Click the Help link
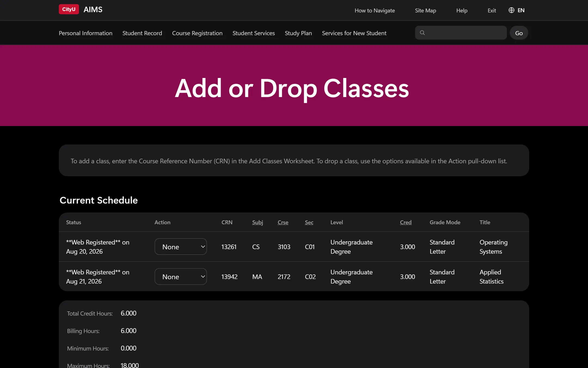The image size is (588, 368). (462, 10)
